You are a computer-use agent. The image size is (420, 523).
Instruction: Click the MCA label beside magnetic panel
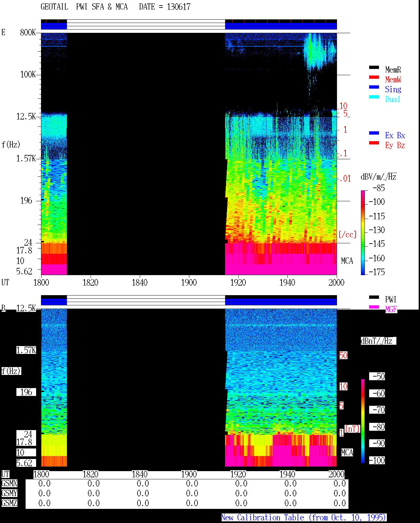click(x=347, y=452)
